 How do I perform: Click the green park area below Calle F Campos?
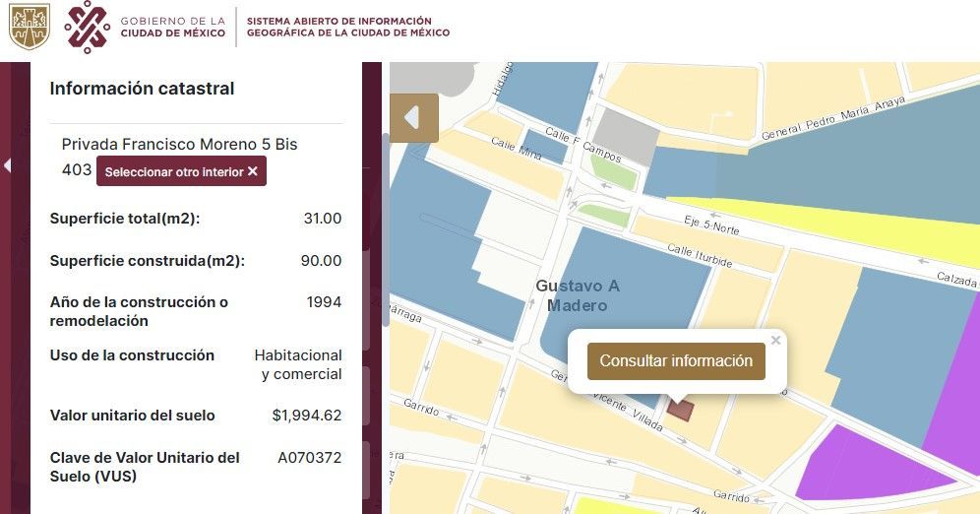(x=614, y=170)
